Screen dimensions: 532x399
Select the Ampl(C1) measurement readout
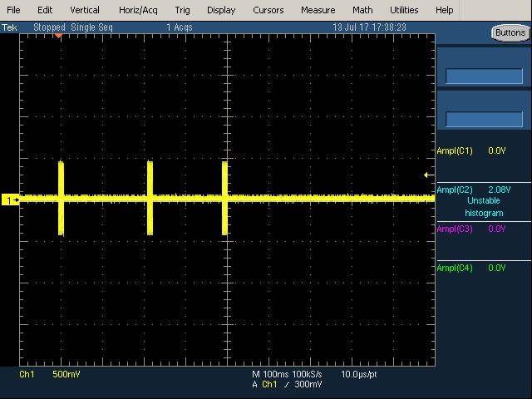471,150
